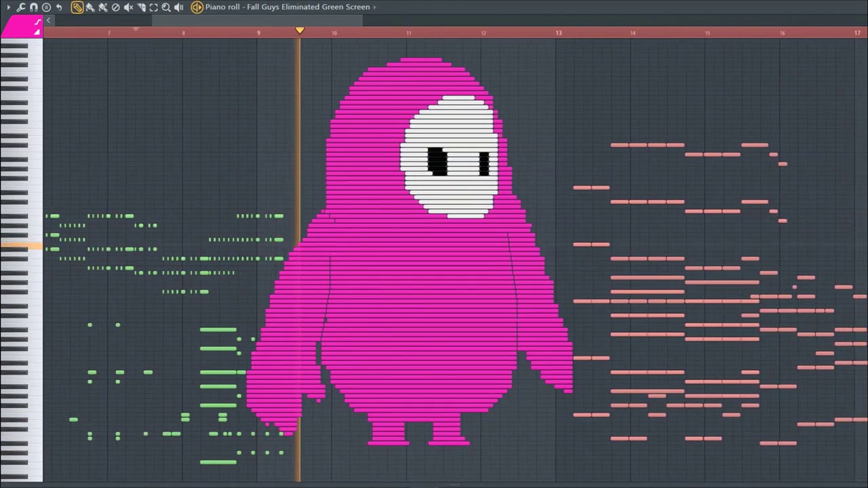Screen dimensions: 868x488
Task: Select the Delete tool
Action: tap(115, 7)
